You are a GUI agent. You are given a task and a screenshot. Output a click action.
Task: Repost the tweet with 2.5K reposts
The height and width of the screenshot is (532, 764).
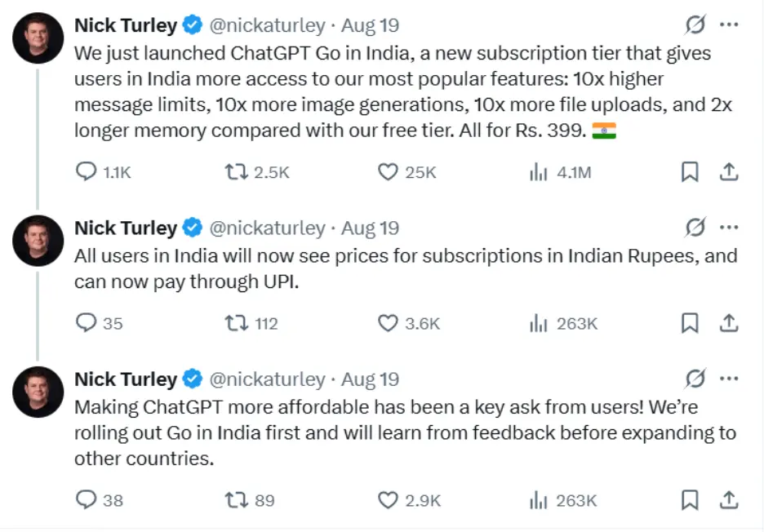pyautogui.click(x=236, y=171)
